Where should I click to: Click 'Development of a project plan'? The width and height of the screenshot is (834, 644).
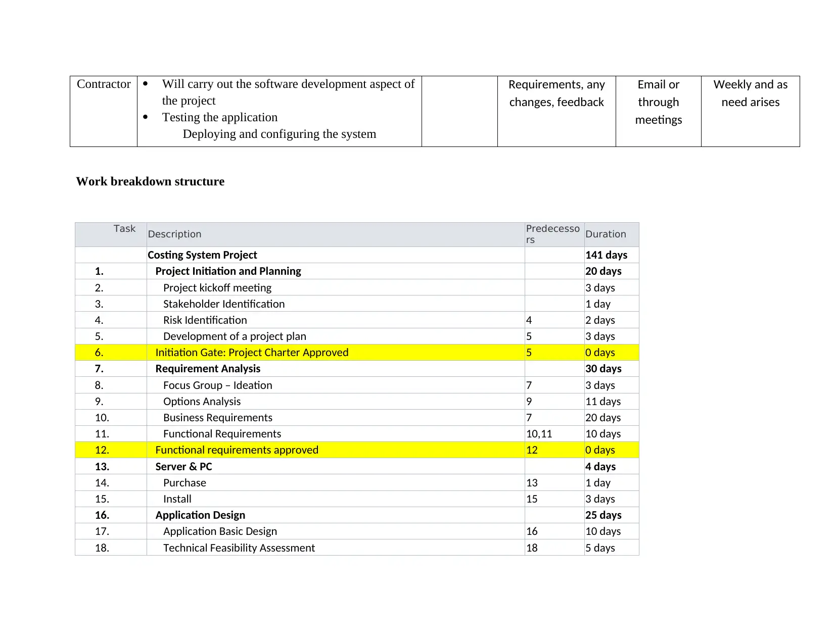pyautogui.click(x=235, y=336)
